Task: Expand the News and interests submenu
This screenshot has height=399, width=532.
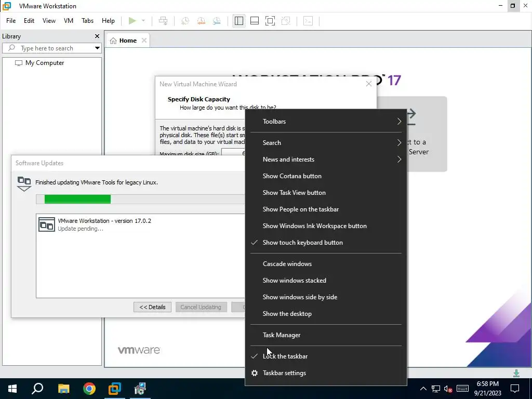Action: 326,159
